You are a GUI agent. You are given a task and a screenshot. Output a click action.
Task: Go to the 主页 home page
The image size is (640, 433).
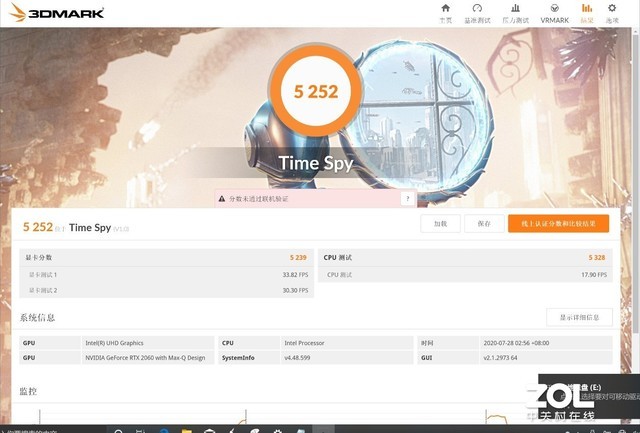coord(445,13)
